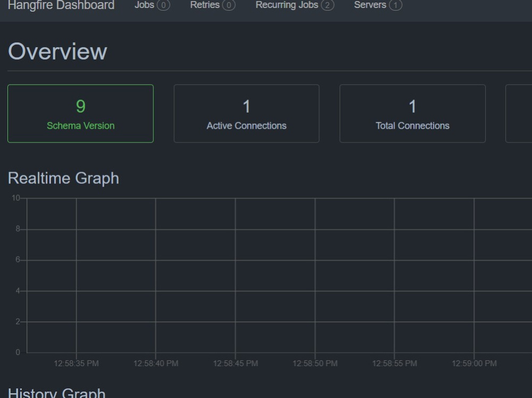Image resolution: width=532 pixels, height=398 pixels.
Task: Open the Servers tab
Action: (x=378, y=5)
